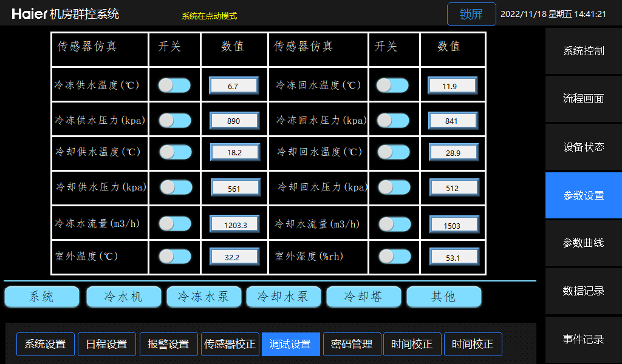Select the 冷却回水温度 value field showing 28.9
This screenshot has height=364, width=622.
[x=453, y=153]
